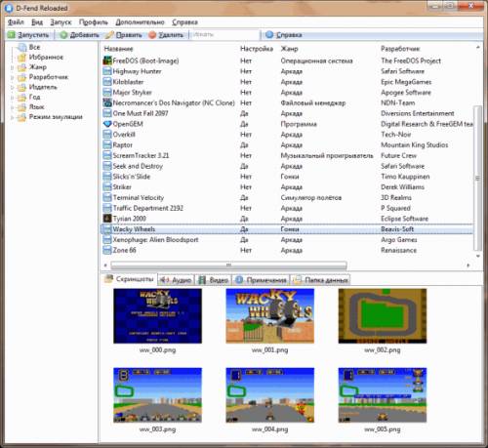The width and height of the screenshot is (488, 448).
Task: Expand the Год tree node
Action: pyautogui.click(x=13, y=98)
